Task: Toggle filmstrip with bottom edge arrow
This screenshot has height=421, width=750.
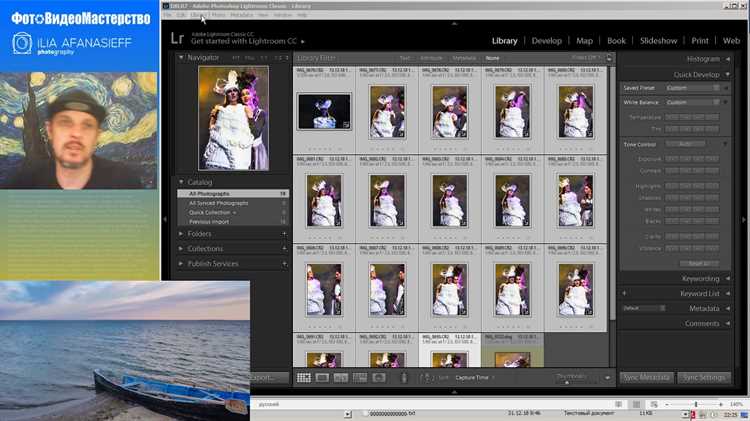Action: pyautogui.click(x=454, y=392)
